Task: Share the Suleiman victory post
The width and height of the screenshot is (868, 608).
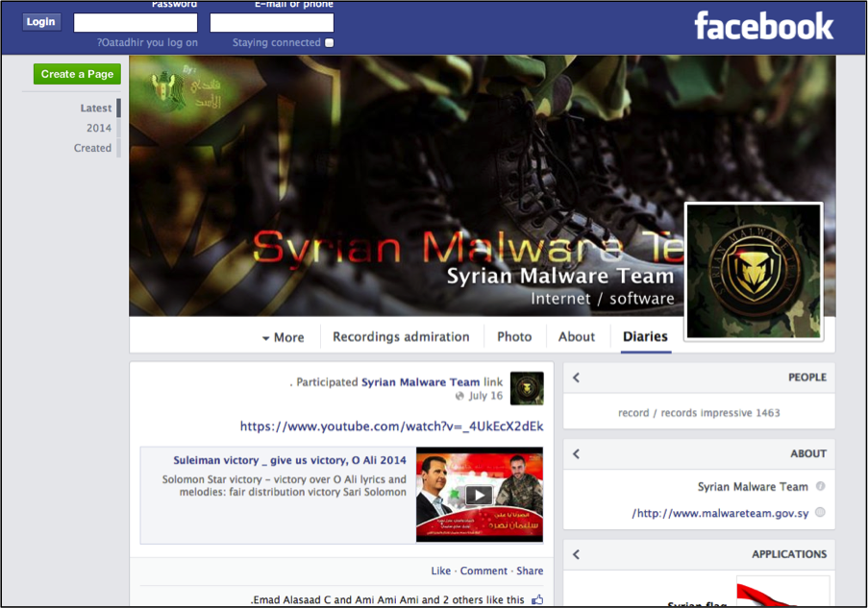Action: click(x=530, y=571)
